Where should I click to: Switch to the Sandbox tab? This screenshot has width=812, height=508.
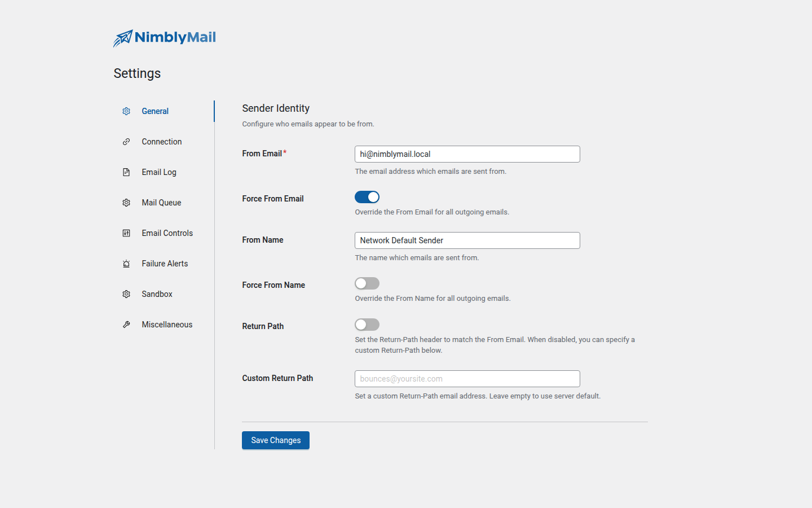164,294
